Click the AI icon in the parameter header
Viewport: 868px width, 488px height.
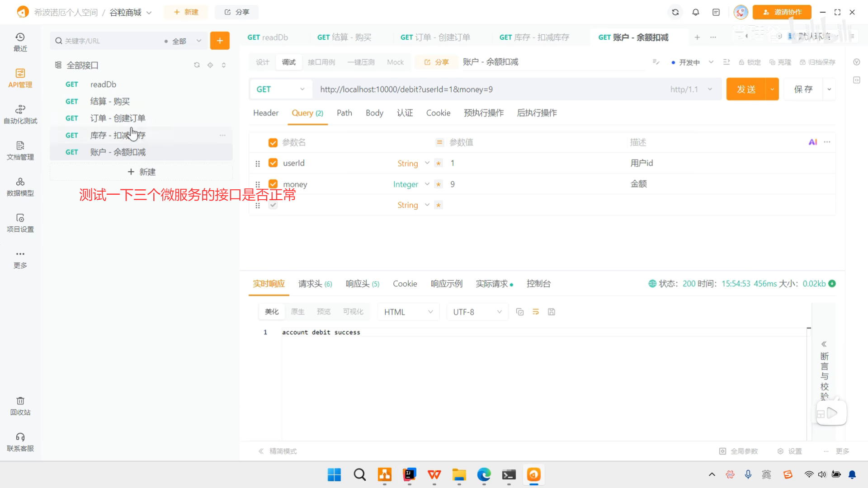(812, 142)
